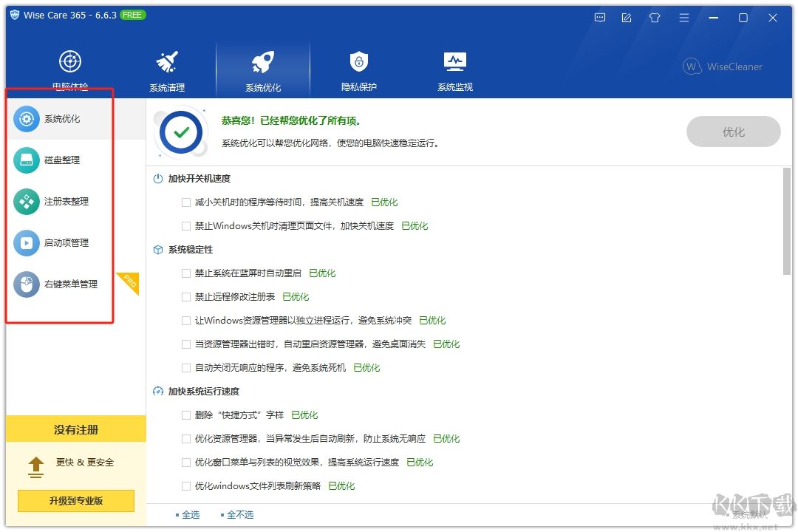Click 右键菜单管理 label in sidebar
Image resolution: width=798 pixels, height=532 pixels.
pyautogui.click(x=71, y=284)
